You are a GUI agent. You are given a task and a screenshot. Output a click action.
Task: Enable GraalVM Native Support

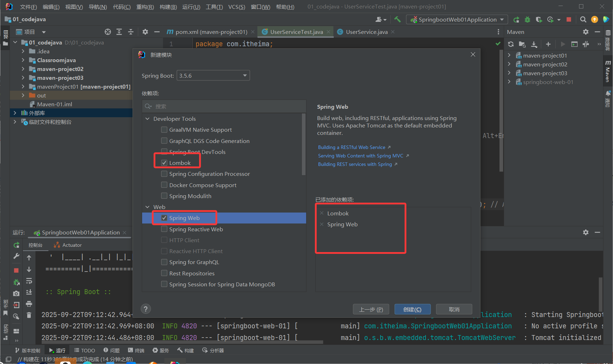164,130
